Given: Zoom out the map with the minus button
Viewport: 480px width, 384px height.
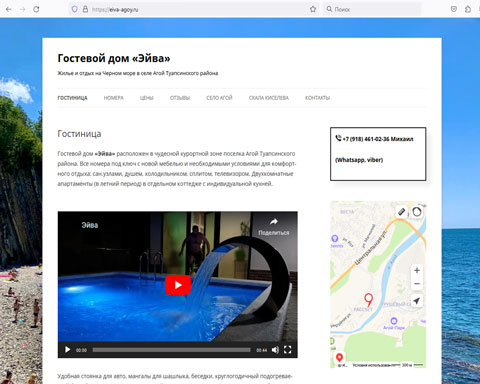Looking at the screenshot, I should 417,284.
